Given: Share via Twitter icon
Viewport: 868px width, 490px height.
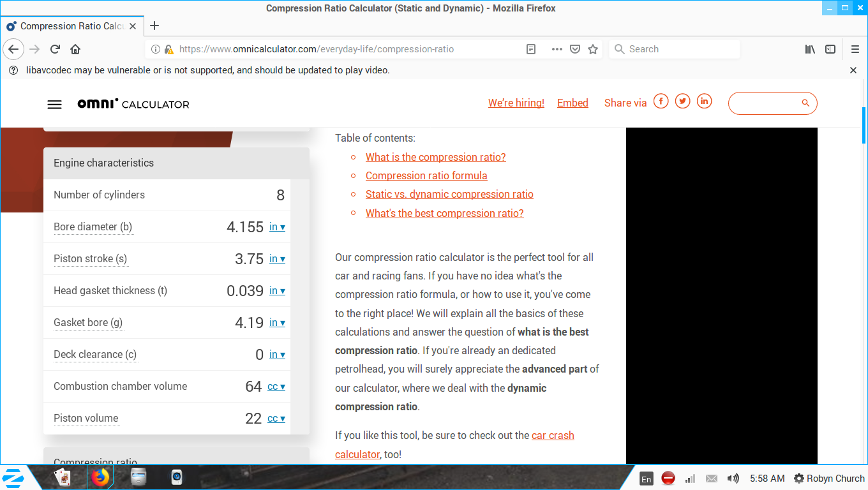Looking at the screenshot, I should tap(683, 101).
